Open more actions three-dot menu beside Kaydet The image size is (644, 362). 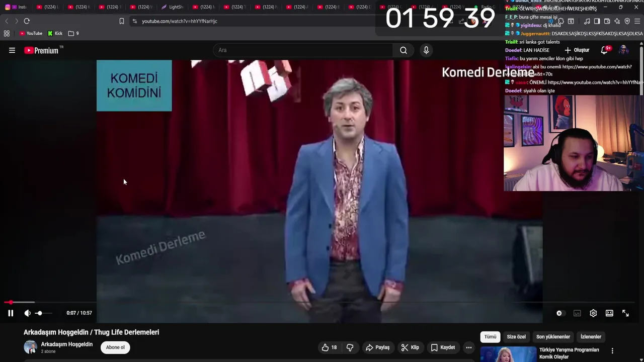(468, 347)
